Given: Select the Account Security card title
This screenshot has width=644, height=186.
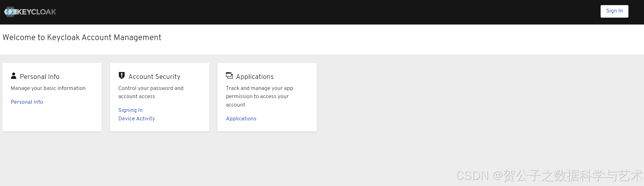Looking at the screenshot, I should tap(154, 77).
